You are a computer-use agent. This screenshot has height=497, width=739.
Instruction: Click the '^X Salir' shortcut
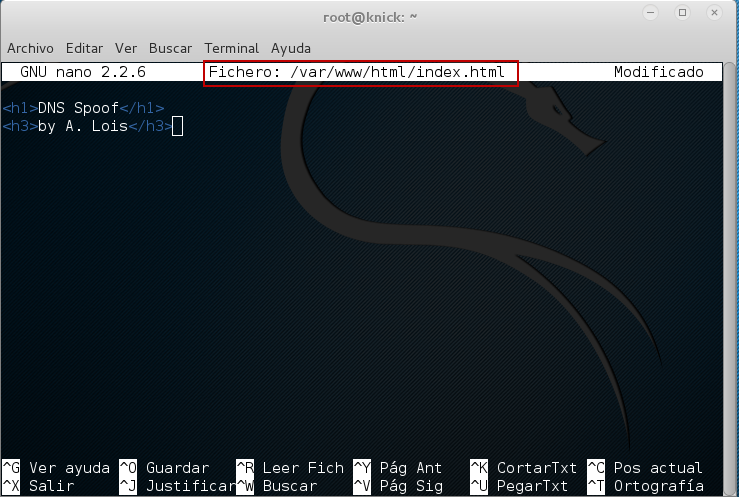(38, 486)
